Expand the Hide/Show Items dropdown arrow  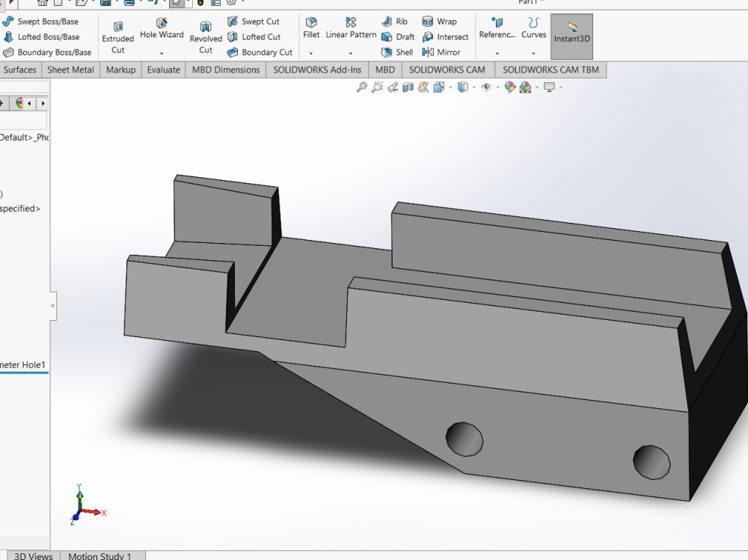497,87
